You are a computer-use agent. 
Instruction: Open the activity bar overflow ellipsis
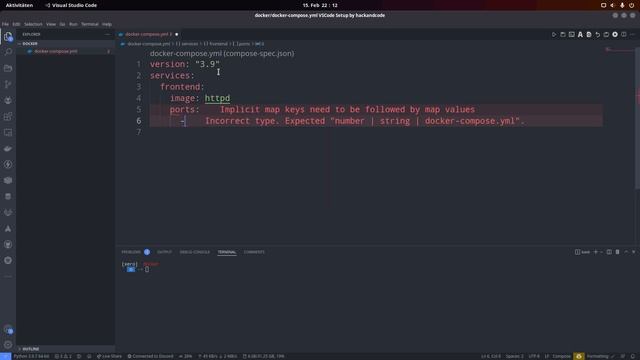[8, 276]
